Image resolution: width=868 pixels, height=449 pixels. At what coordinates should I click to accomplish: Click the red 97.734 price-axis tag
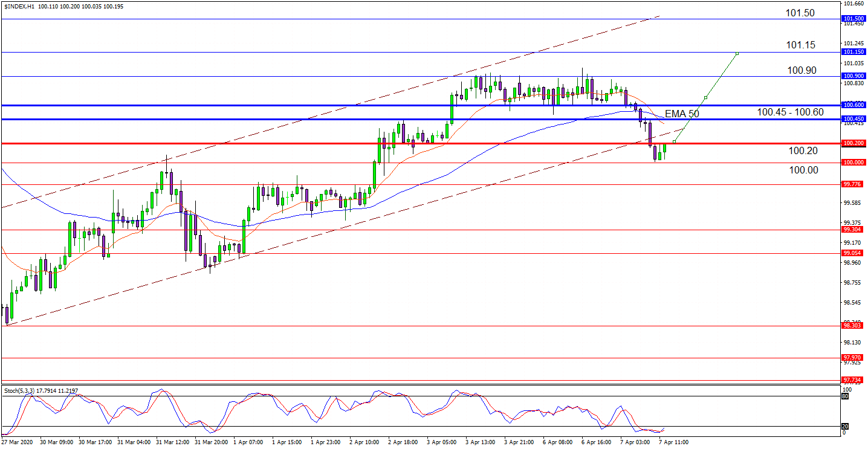[x=852, y=380]
